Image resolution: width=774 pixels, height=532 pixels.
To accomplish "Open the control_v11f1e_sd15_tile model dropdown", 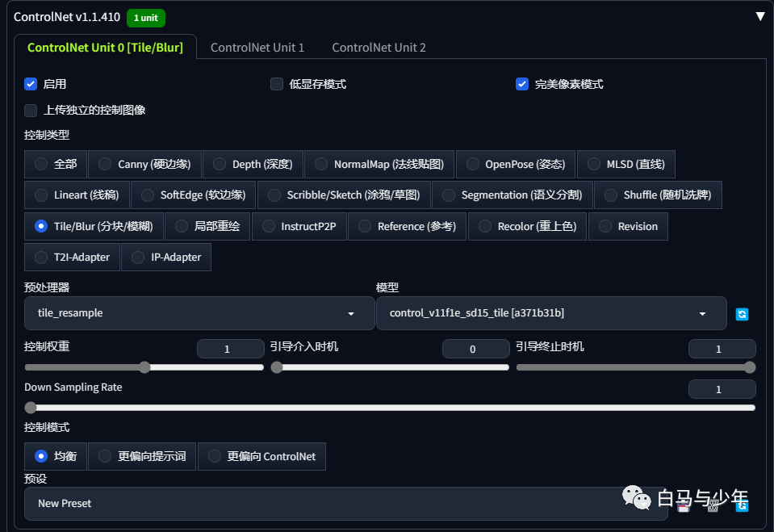I will (x=551, y=313).
